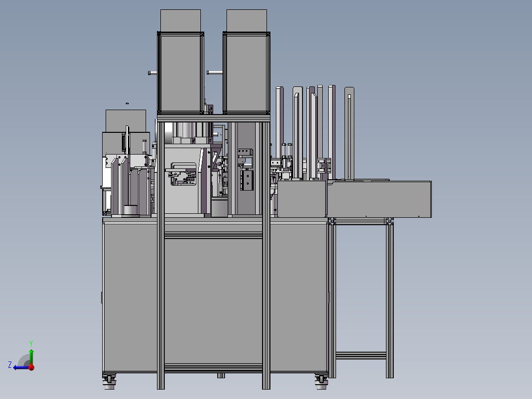532x399 pixels.
Task: Select the bottom-right caster wheel
Action: pyautogui.click(x=322, y=380)
